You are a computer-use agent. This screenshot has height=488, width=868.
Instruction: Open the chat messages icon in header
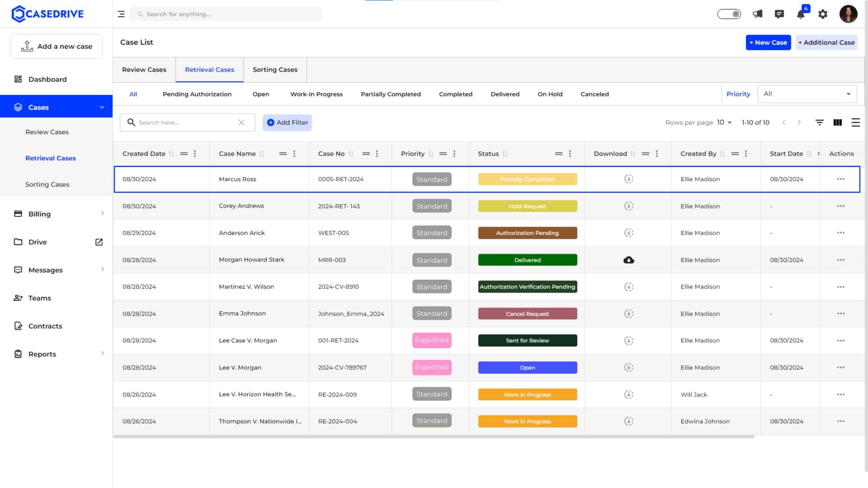[779, 14]
